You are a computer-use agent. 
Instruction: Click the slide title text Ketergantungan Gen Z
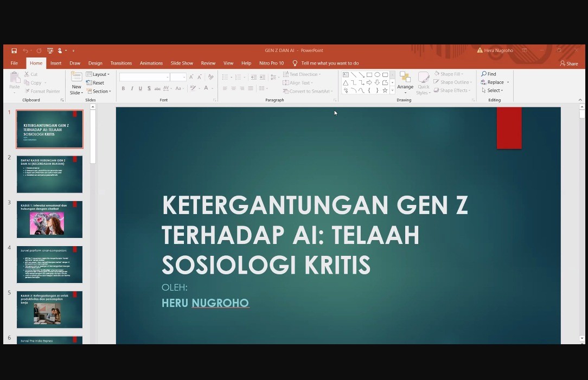coord(315,235)
